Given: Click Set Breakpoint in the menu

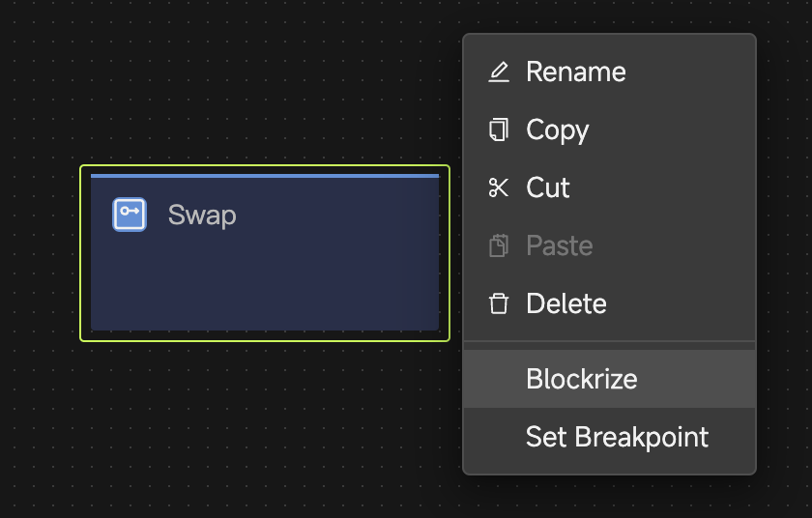Looking at the screenshot, I should (617, 437).
